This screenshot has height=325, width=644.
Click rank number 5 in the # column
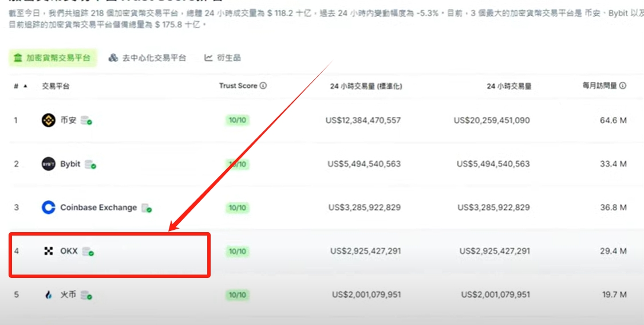point(17,295)
